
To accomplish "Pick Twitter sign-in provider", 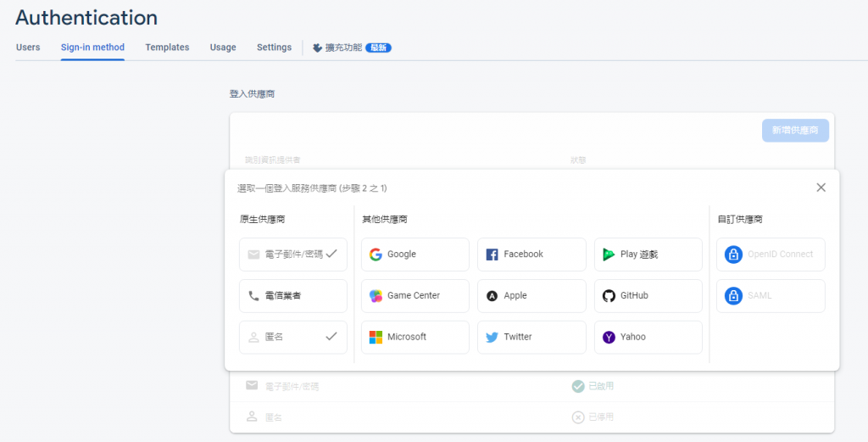I will pos(531,338).
